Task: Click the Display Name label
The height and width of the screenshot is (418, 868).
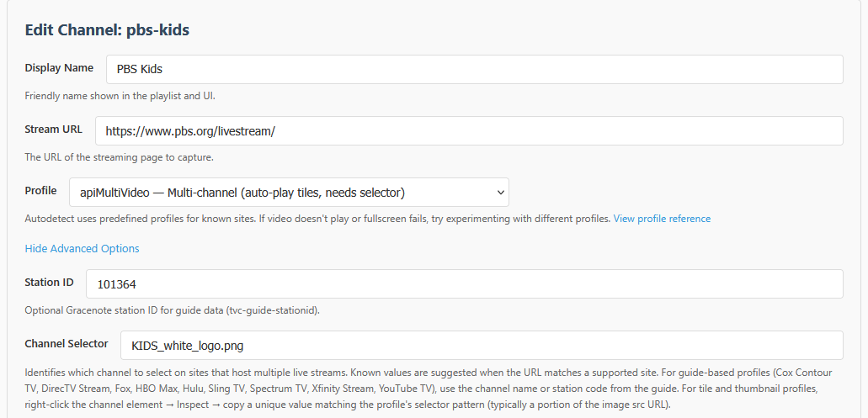Action: [x=59, y=68]
